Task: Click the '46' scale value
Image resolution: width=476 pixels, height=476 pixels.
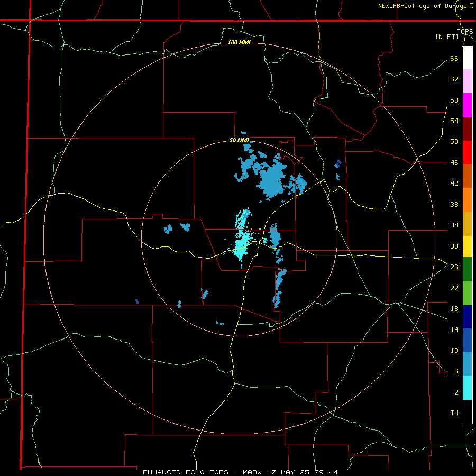Action: click(x=454, y=163)
